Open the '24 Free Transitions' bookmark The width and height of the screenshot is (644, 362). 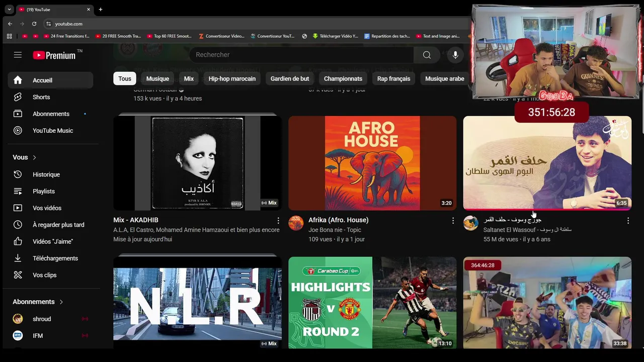[x=66, y=36]
